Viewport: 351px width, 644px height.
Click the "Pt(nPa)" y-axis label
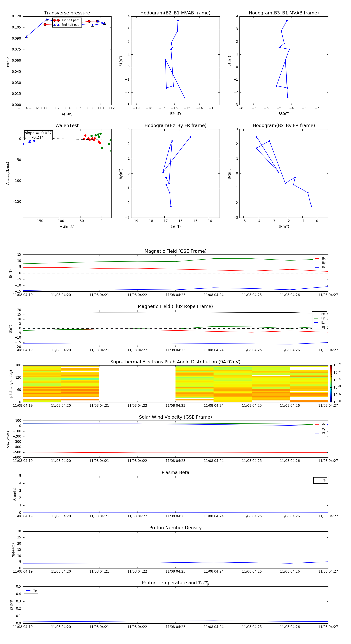(8, 61)
